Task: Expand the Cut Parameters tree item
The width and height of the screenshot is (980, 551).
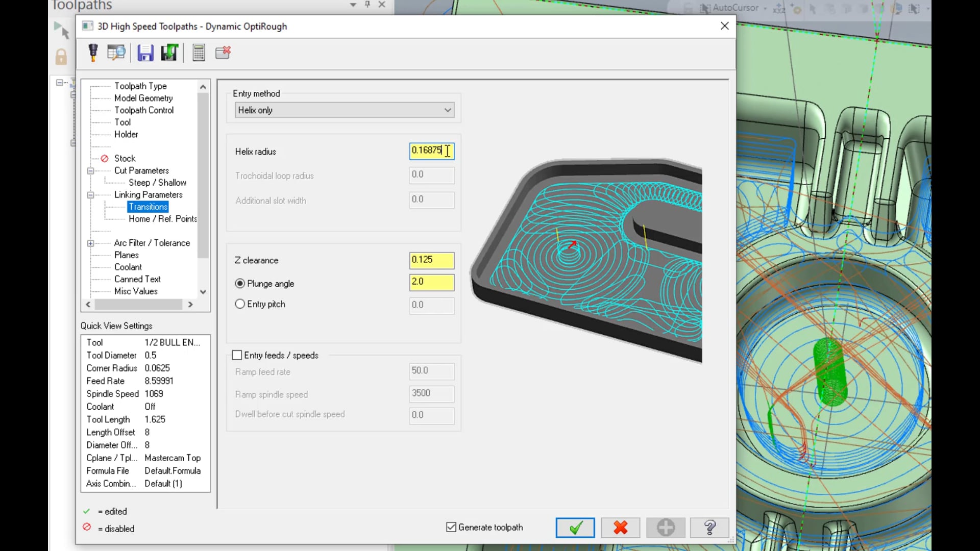Action: 90,170
